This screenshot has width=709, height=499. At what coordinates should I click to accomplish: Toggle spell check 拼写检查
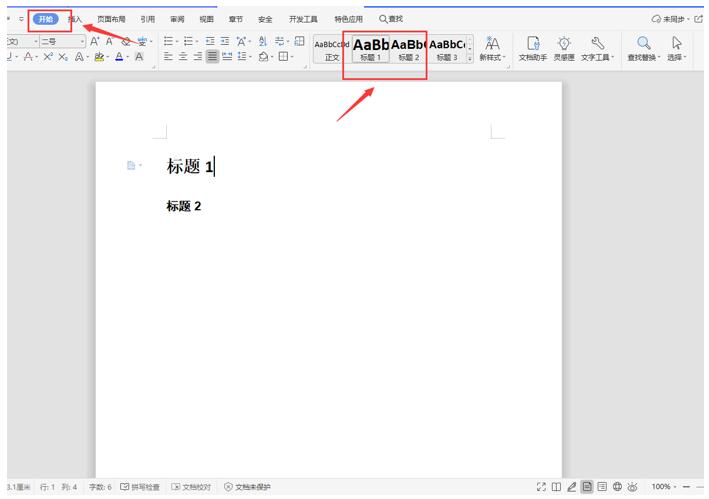[x=140, y=487]
